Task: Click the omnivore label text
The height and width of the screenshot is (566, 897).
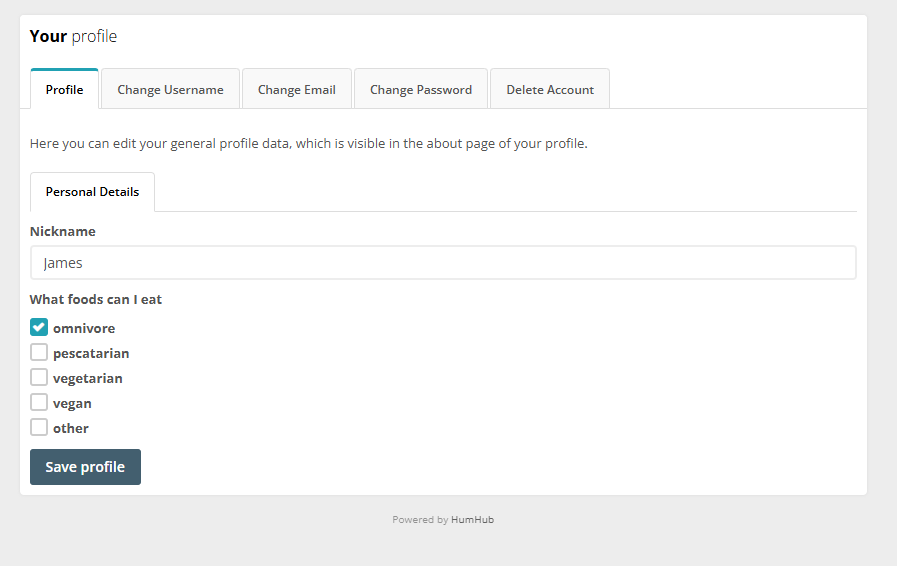Action: click(x=84, y=328)
